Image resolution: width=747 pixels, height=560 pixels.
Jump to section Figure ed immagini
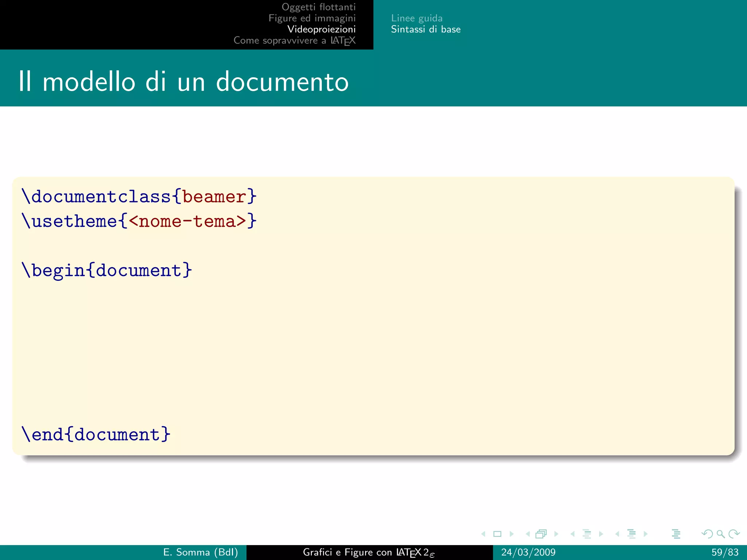click(x=312, y=18)
